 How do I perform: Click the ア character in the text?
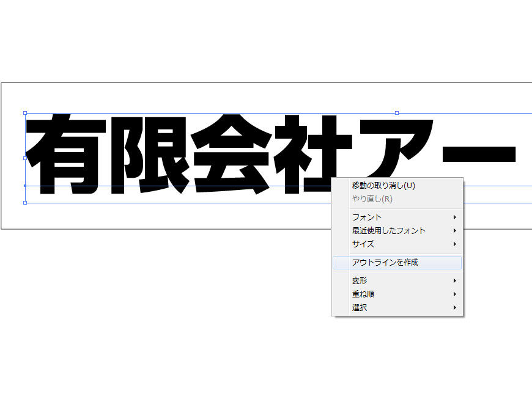396,149
